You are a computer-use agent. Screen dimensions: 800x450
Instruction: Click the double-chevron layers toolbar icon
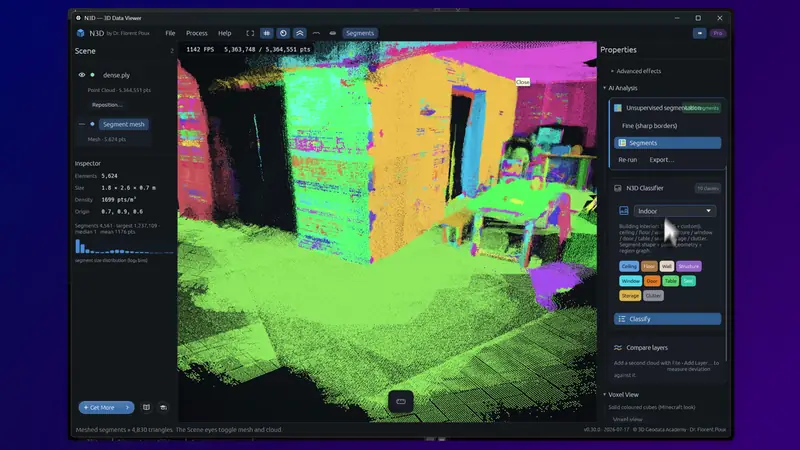[300, 33]
